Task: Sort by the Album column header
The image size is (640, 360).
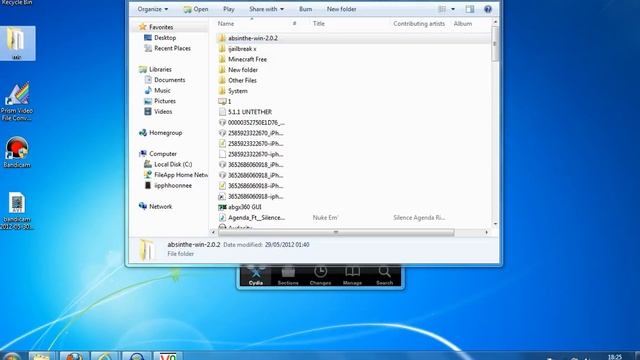Action: (462, 24)
